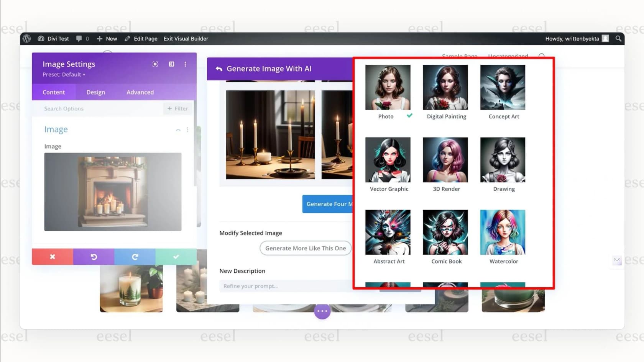Discard changes with the red X button
This screenshot has width=644, height=362.
(53, 257)
